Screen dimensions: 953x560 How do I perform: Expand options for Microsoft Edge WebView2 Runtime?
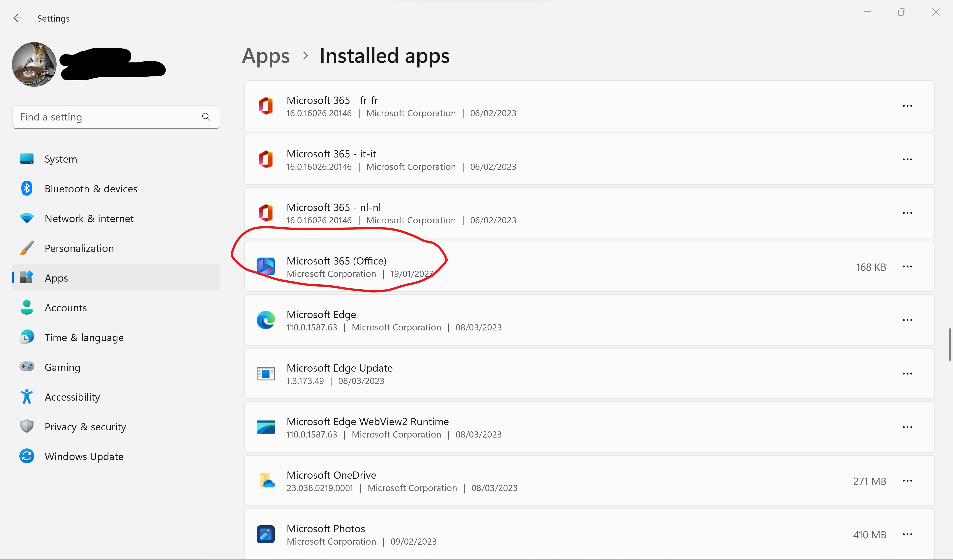coord(907,427)
